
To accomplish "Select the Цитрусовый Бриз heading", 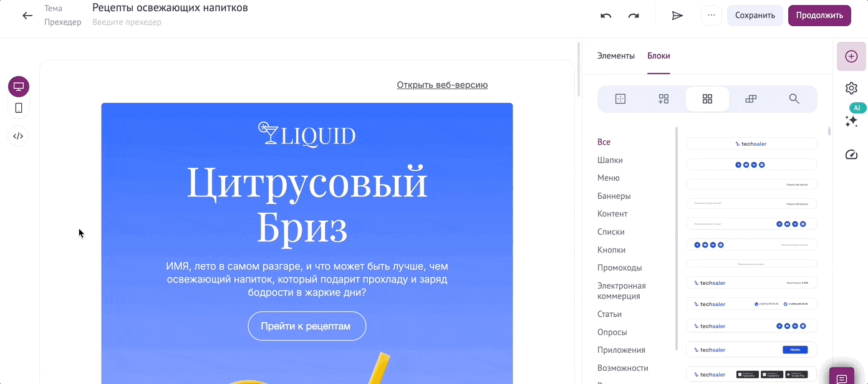I will click(x=307, y=204).
